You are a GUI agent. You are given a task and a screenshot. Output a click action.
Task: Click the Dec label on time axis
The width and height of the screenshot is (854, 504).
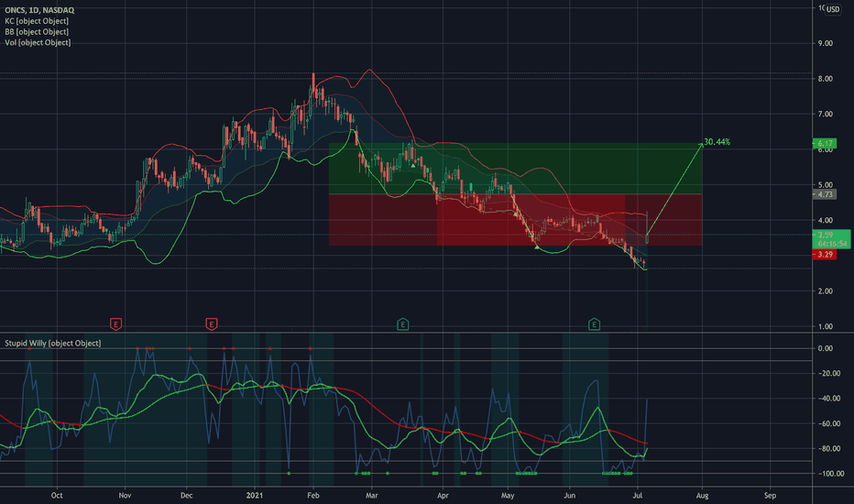(186, 495)
